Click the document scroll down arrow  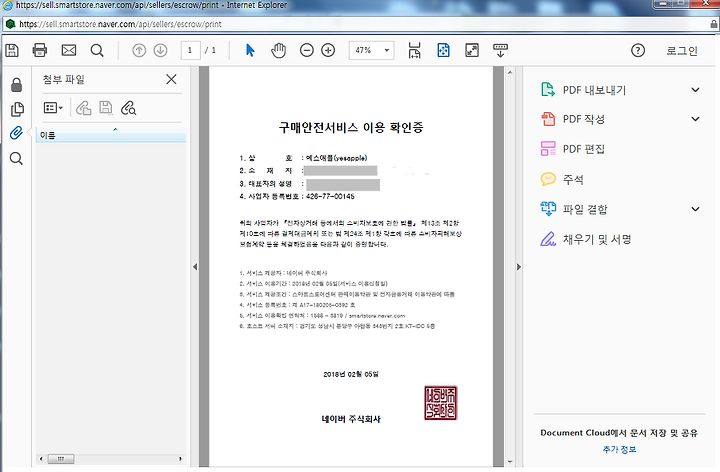pos(510,462)
